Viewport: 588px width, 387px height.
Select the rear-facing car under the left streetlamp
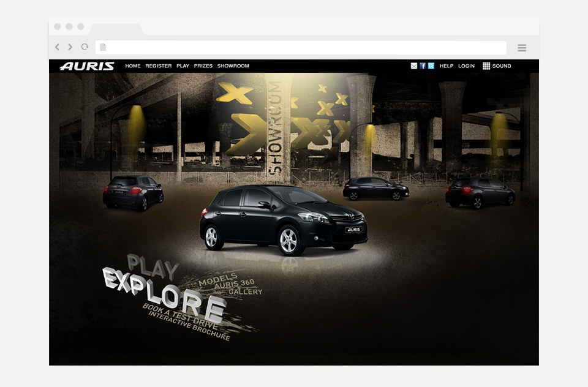(x=133, y=193)
